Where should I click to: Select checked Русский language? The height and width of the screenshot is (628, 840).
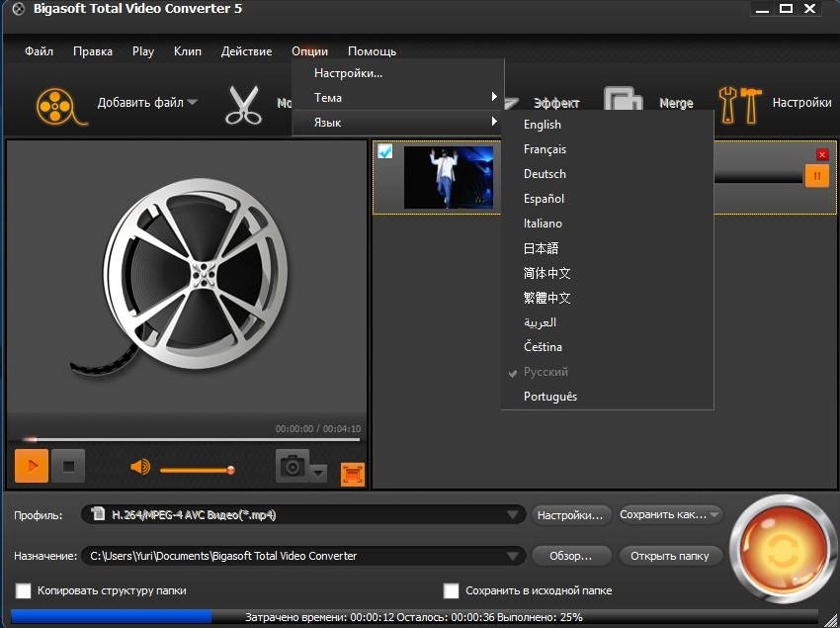(x=607, y=372)
